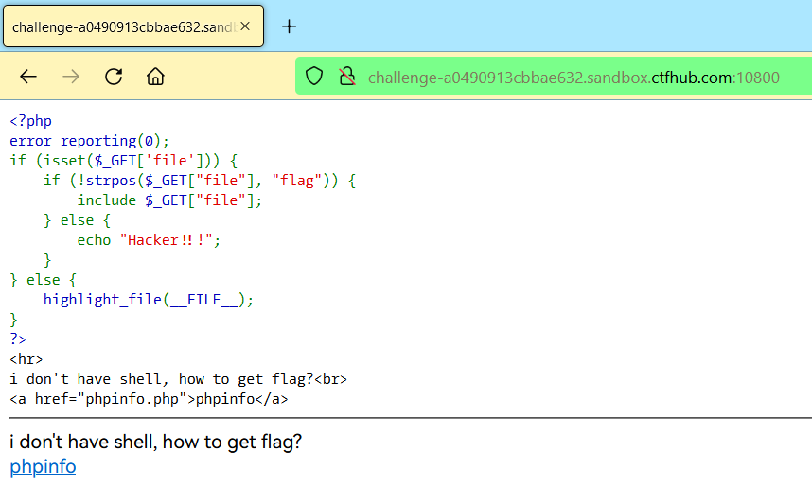Close the challenge-a0490913cbbae632 tab
The image size is (812, 504).
(x=245, y=26)
